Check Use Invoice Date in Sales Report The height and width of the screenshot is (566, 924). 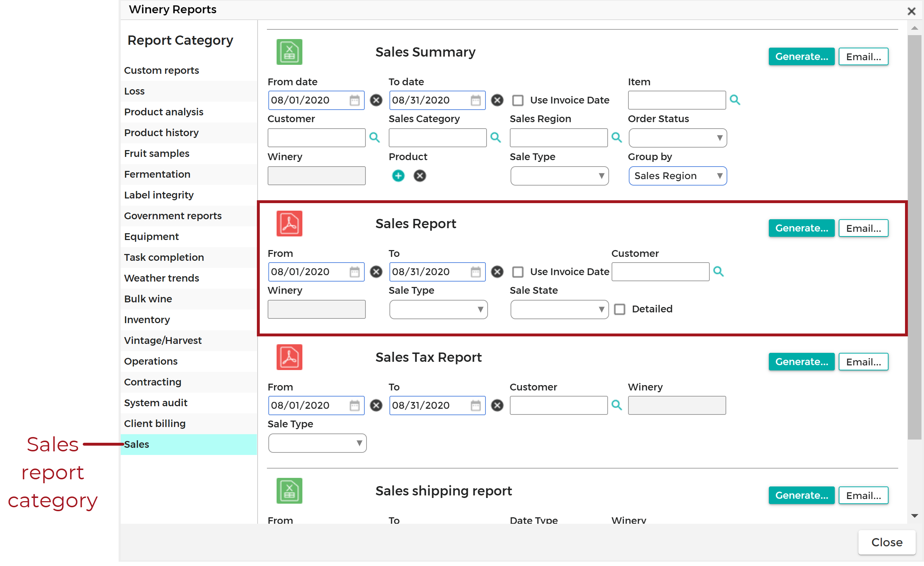518,272
